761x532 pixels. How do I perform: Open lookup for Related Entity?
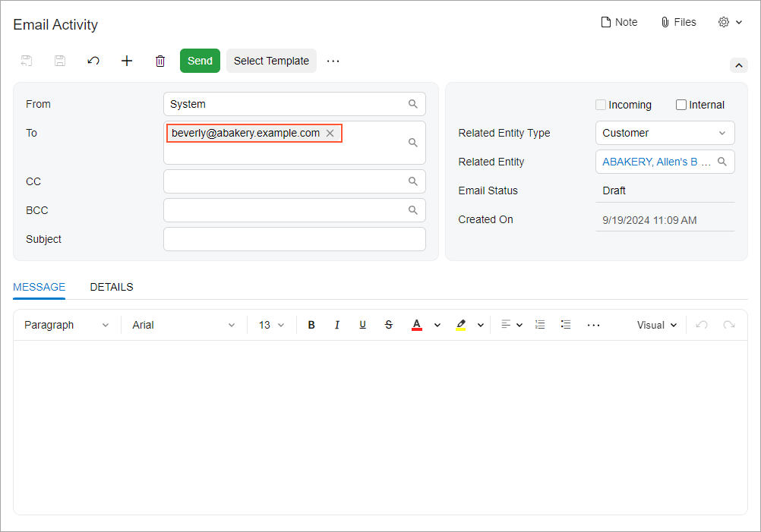[722, 162]
